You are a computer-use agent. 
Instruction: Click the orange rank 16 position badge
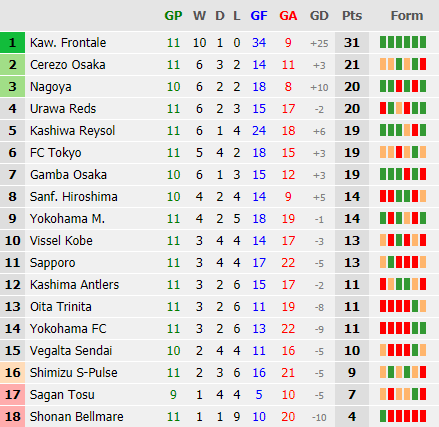click(x=12, y=373)
